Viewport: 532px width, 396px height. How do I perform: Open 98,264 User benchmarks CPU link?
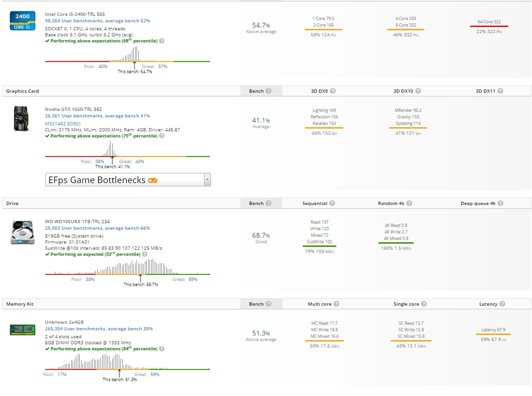97,20
